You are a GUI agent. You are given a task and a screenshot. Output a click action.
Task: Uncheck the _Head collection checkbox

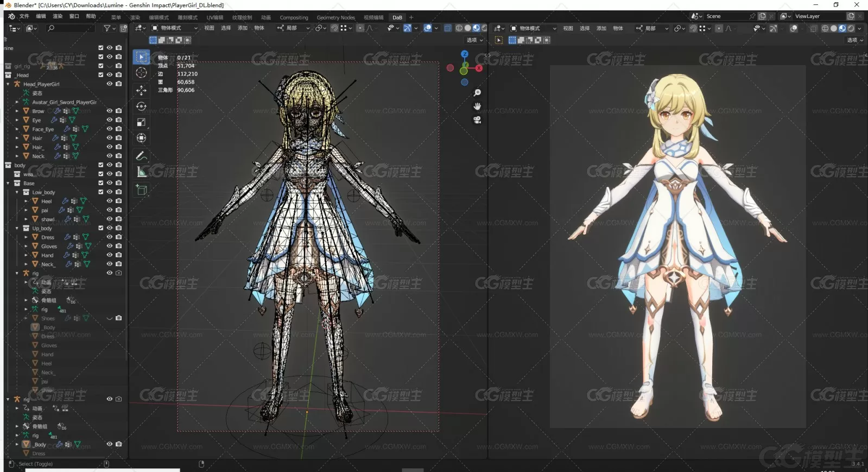click(100, 75)
